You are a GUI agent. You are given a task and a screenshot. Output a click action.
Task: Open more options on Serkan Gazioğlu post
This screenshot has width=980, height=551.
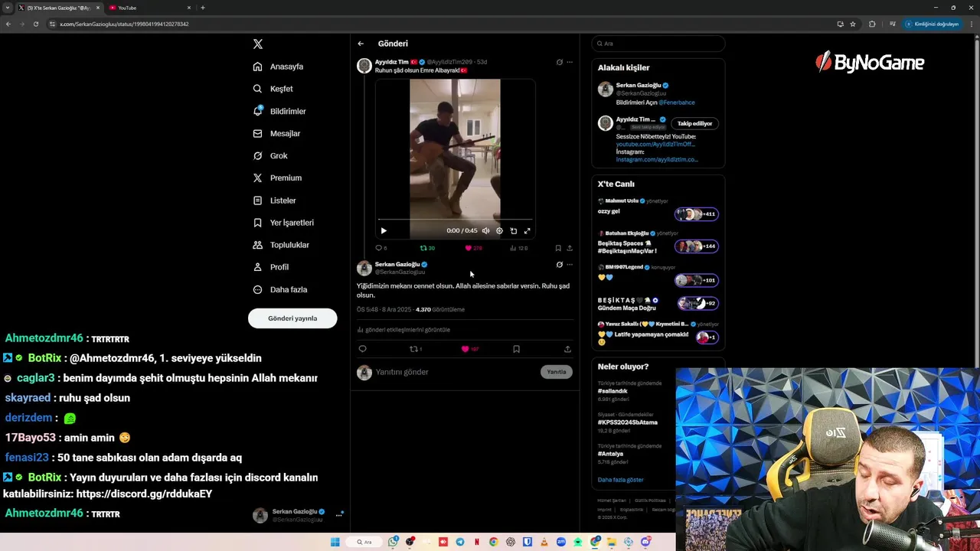[570, 265]
